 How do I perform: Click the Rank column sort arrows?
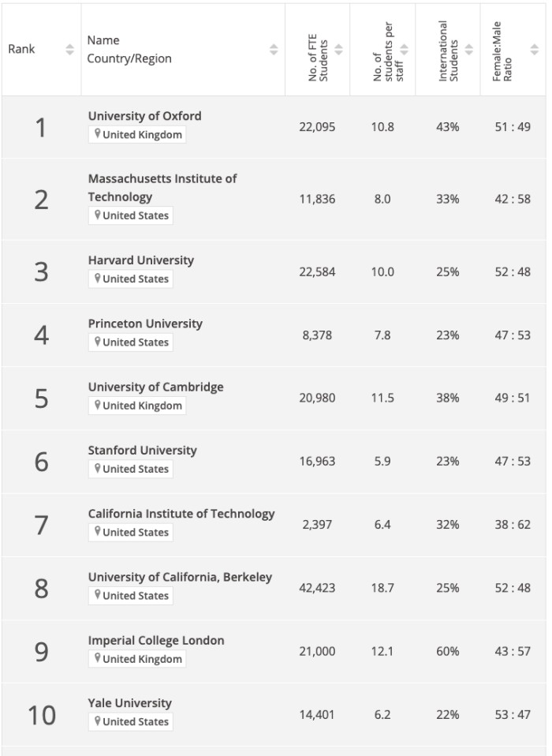(69, 50)
